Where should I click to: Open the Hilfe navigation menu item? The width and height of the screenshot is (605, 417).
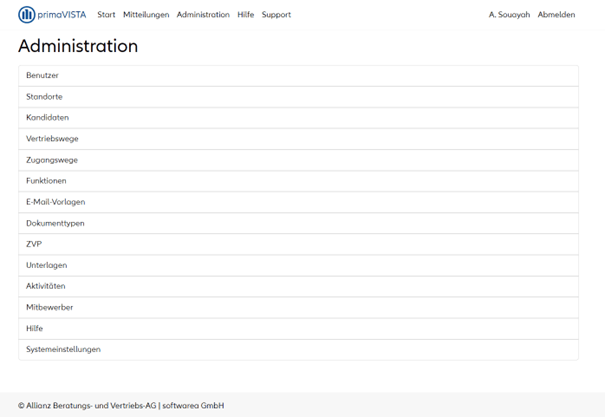pos(246,15)
